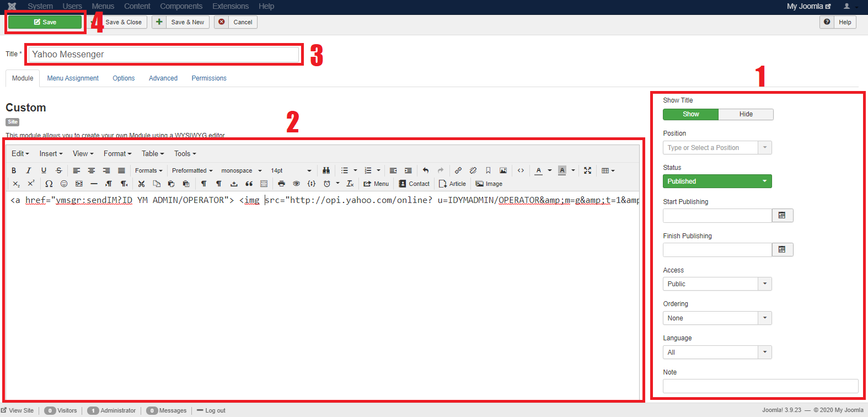
Task: Insert an anchor bookmark
Action: tap(488, 170)
